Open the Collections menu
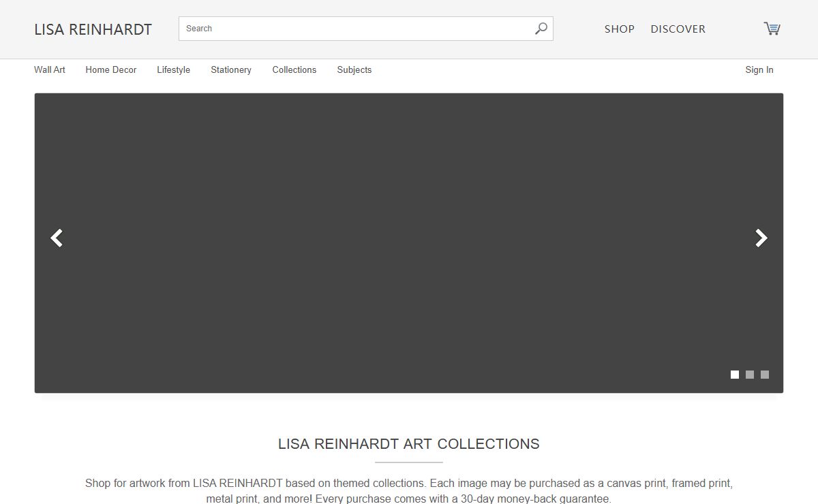The width and height of the screenshot is (818, 504). point(294,69)
